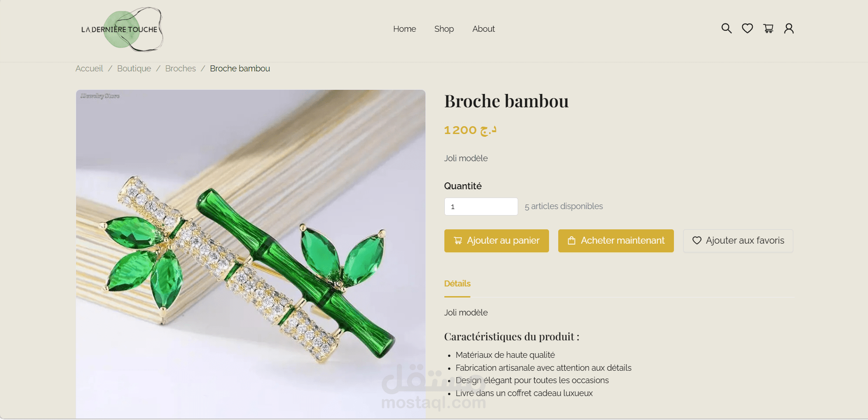Open the wishlist heart icon in header
This screenshot has height=420, width=868.
pos(747,29)
